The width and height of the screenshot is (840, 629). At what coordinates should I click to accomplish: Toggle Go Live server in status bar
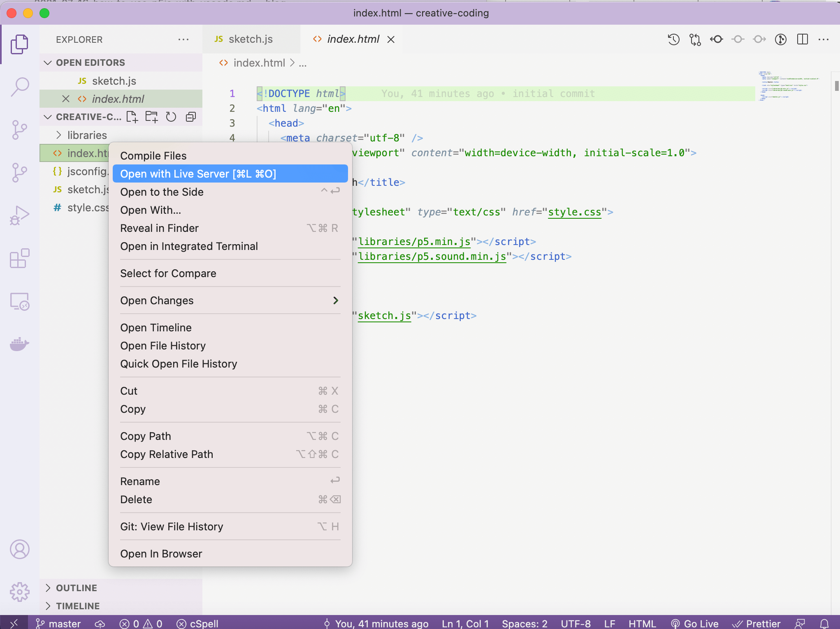(694, 623)
